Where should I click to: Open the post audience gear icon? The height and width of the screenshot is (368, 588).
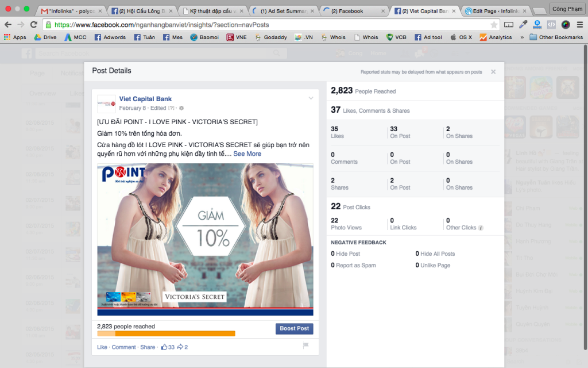click(x=181, y=108)
